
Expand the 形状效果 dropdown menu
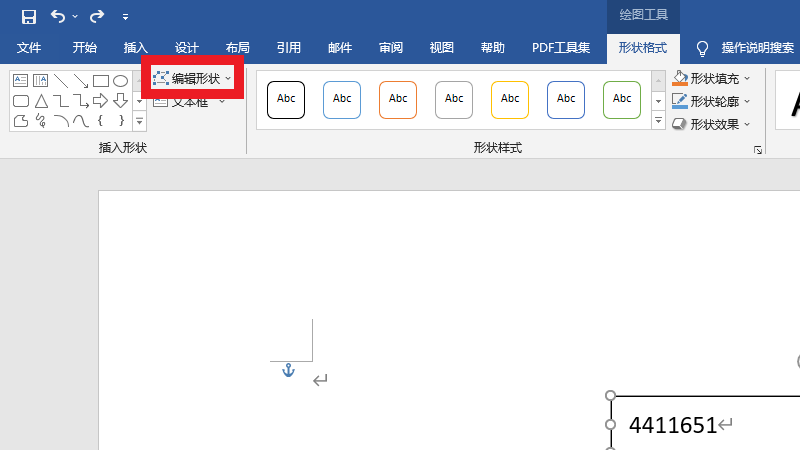[x=747, y=124]
